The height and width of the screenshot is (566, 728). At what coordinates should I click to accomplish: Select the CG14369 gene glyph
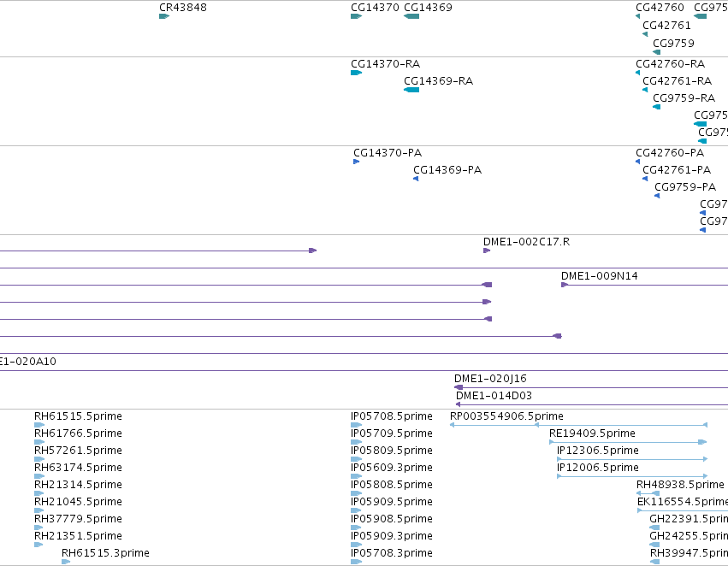[411, 16]
